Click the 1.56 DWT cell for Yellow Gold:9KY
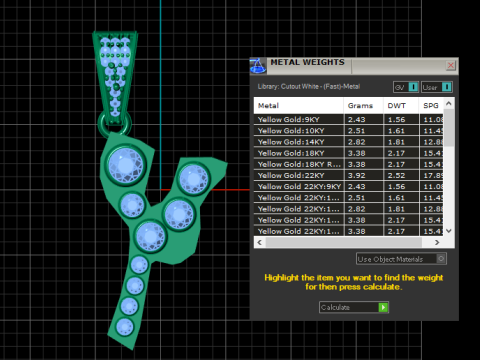This screenshot has height=360, width=480. 401,119
